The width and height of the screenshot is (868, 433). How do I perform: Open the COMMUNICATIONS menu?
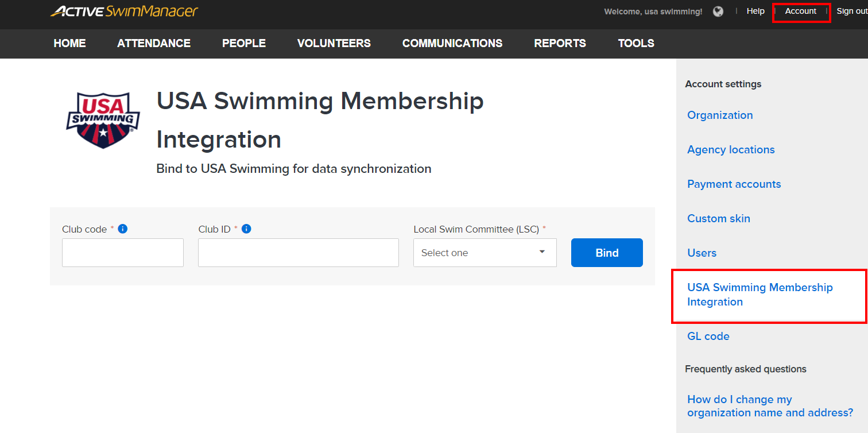[x=452, y=43]
